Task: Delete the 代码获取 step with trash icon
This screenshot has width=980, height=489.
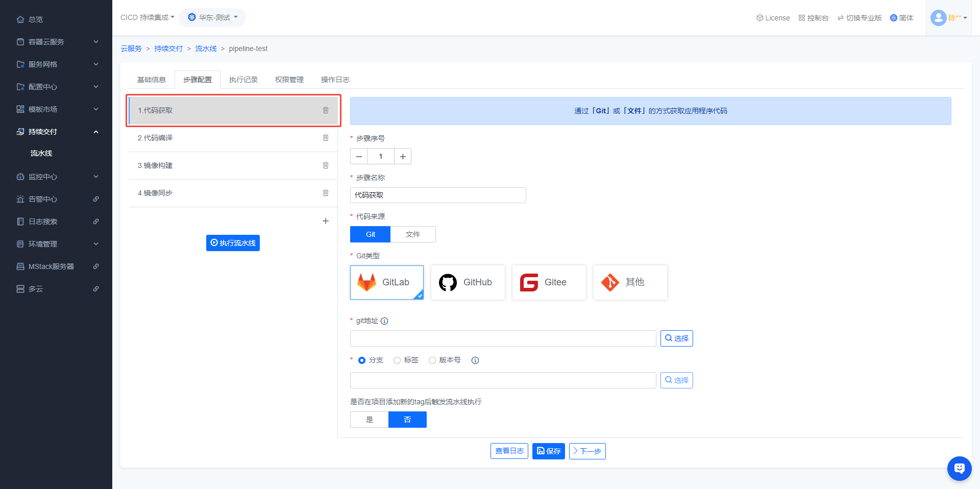Action: point(326,110)
